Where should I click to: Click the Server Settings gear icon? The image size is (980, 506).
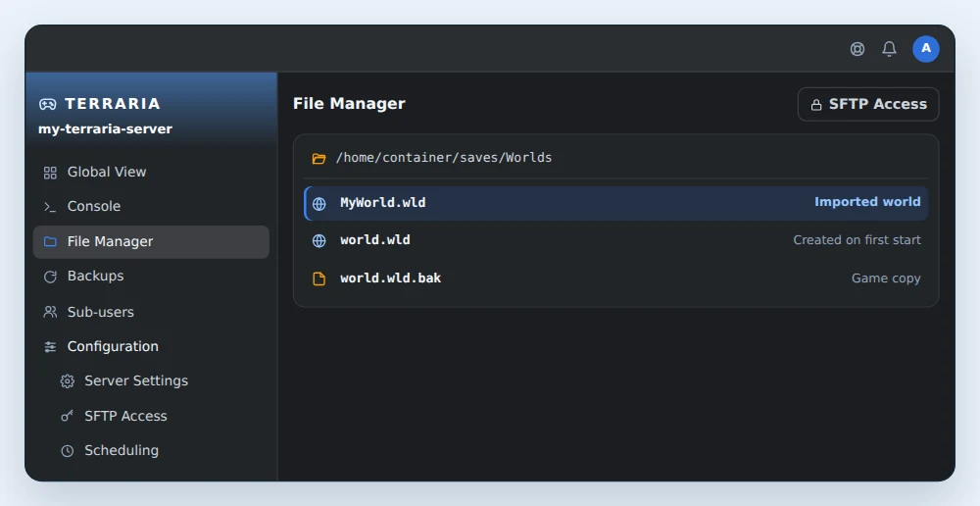coord(68,380)
